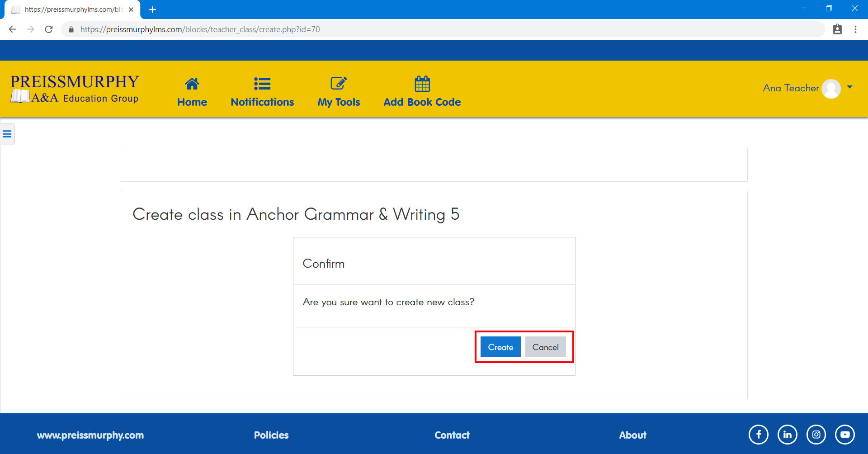
Task: Click the Ana Teacher profile avatar
Action: coord(831,89)
